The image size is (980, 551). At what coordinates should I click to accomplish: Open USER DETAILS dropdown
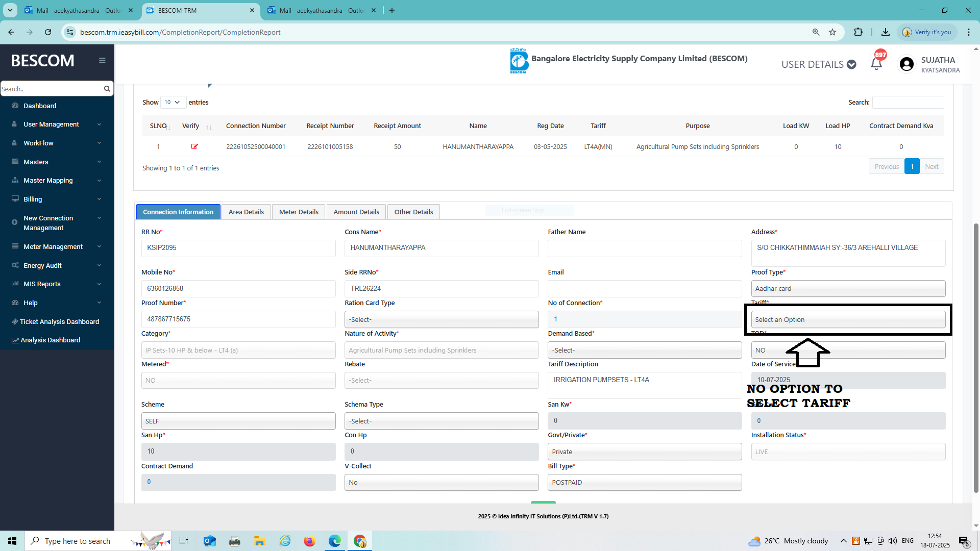pos(819,64)
